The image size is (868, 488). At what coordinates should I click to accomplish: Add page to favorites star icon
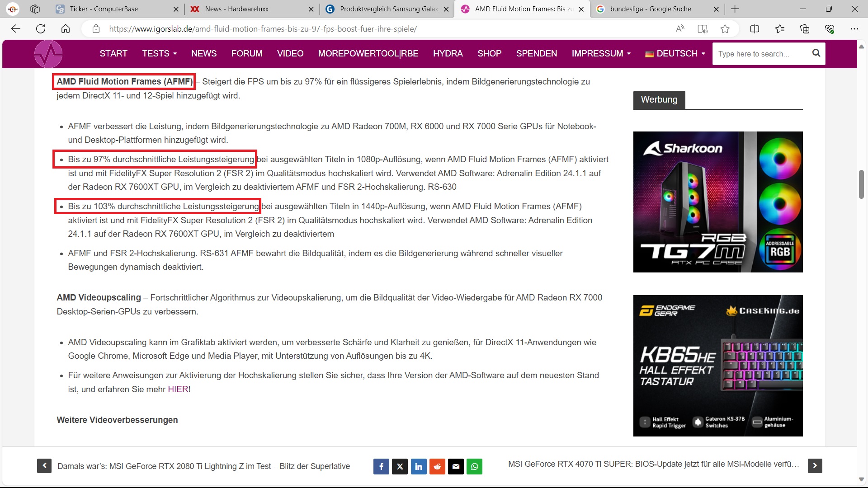coord(725,29)
